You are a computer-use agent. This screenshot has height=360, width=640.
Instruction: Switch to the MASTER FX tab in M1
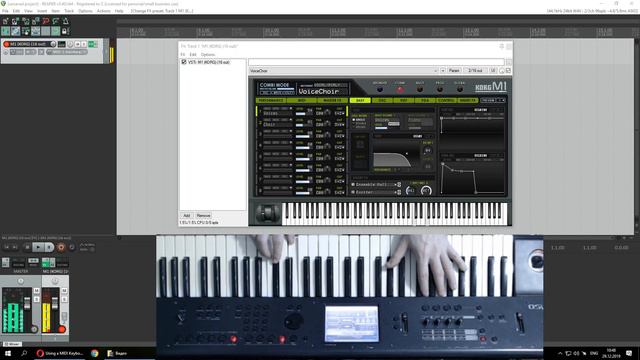[x=332, y=100]
